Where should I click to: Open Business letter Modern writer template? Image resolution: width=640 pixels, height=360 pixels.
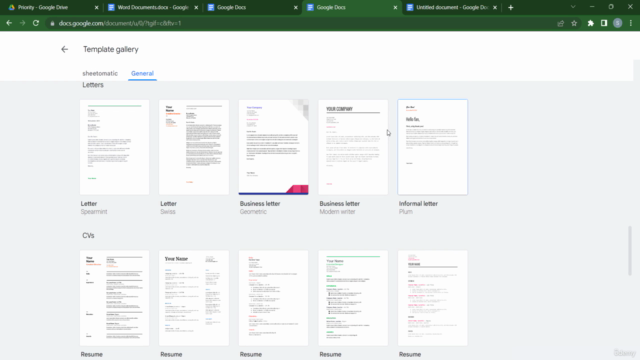coord(353,147)
